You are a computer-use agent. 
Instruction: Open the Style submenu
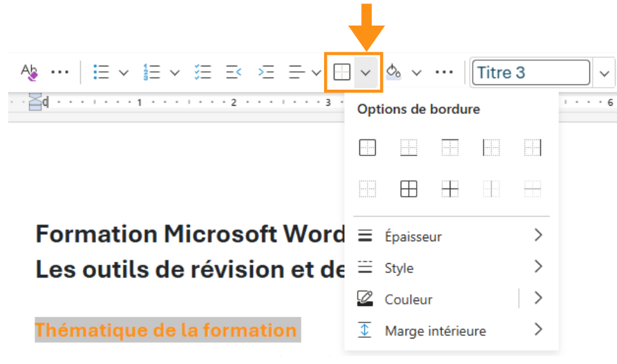(451, 267)
